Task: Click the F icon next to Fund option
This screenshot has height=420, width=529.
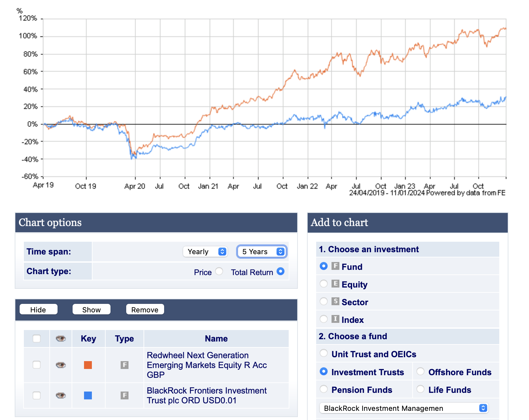Action: (x=335, y=266)
